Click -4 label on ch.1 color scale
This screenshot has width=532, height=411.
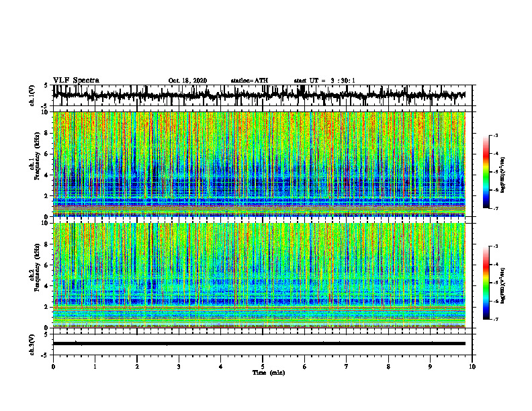(x=496, y=154)
